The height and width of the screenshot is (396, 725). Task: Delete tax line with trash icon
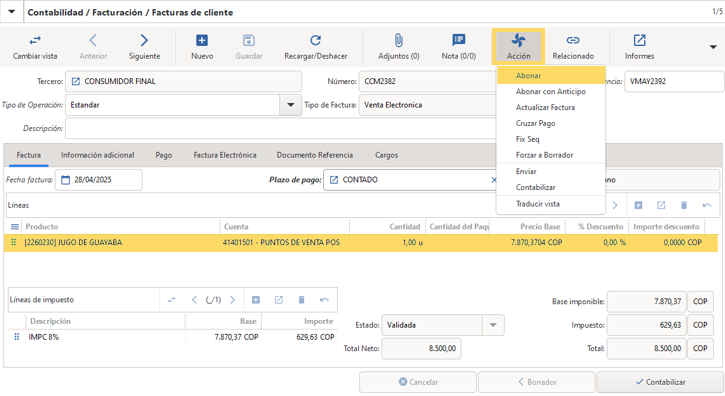click(x=301, y=300)
